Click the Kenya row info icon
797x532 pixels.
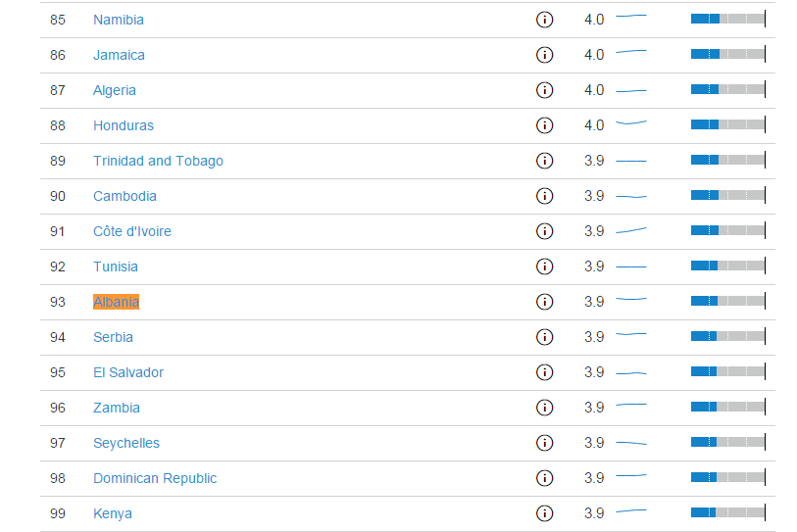(544, 513)
